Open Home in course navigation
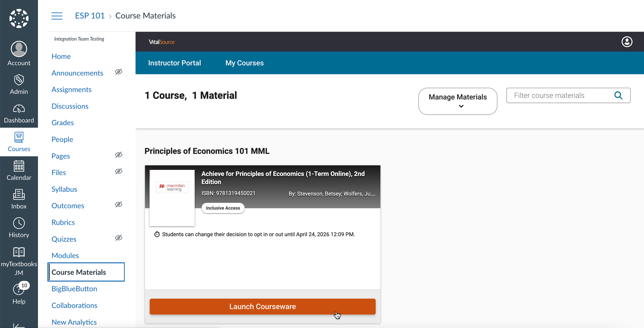The width and height of the screenshot is (644, 328). [61, 56]
